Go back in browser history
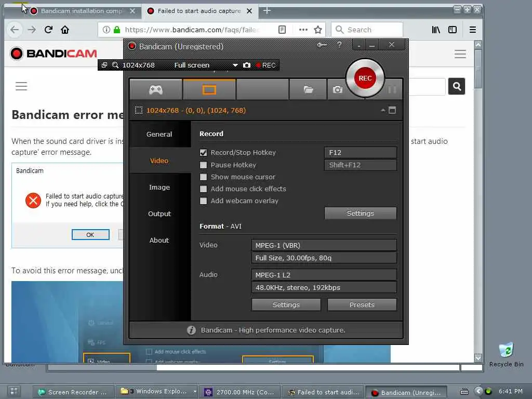Viewport: 532px width, 399px height. tap(15, 30)
